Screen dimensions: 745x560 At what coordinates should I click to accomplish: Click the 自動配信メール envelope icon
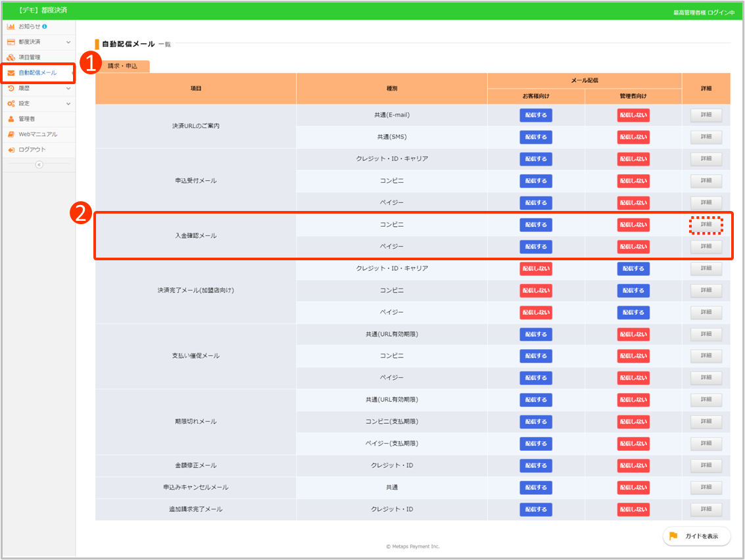(11, 73)
